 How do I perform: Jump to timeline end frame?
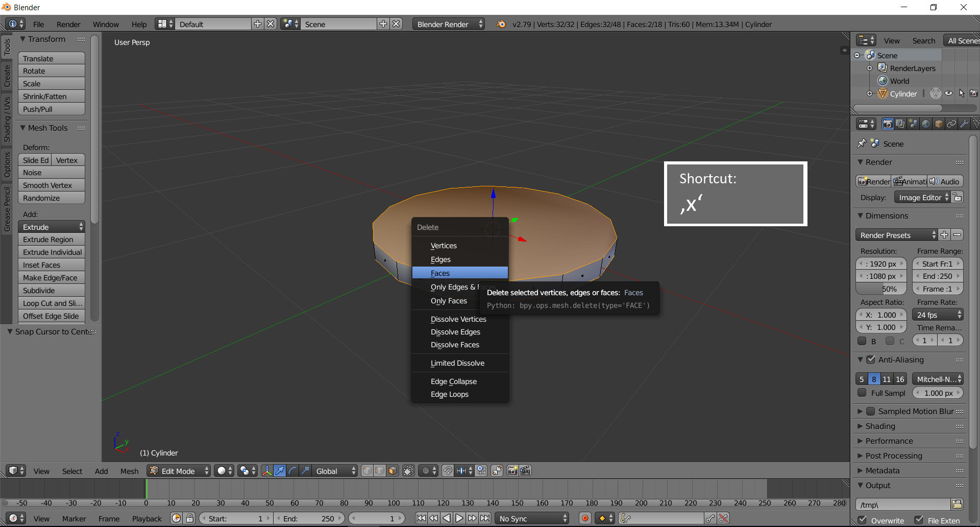(485, 518)
